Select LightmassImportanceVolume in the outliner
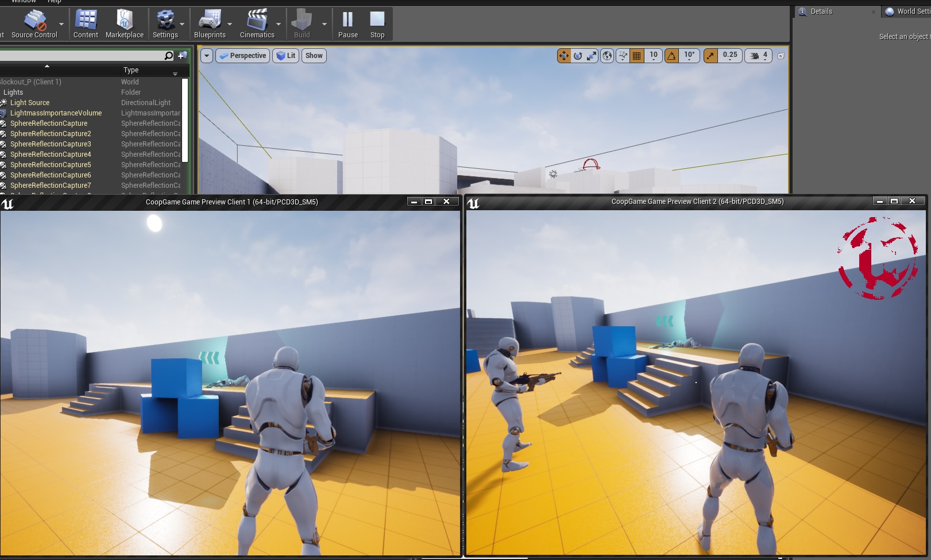The image size is (931, 560). point(56,113)
